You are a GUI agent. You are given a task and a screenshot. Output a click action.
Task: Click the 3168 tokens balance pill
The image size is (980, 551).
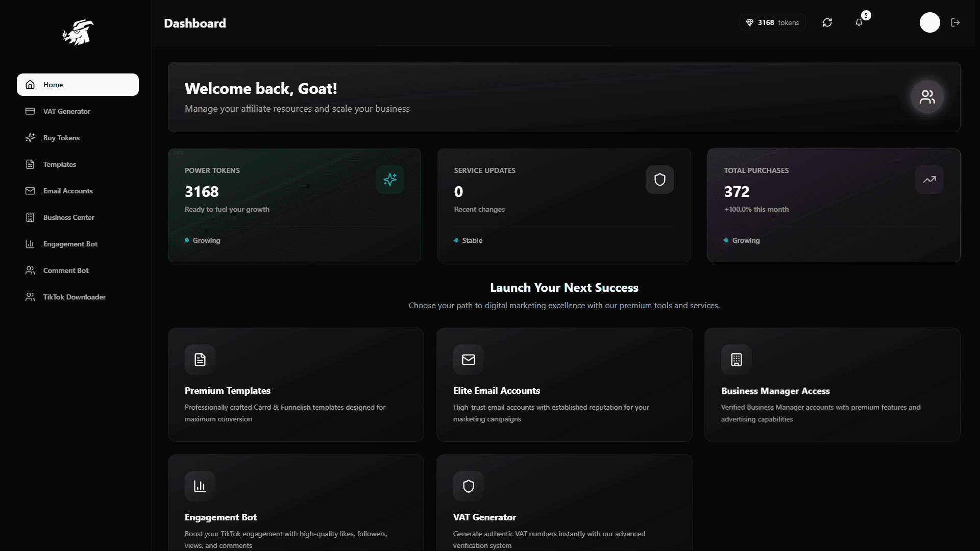click(772, 22)
